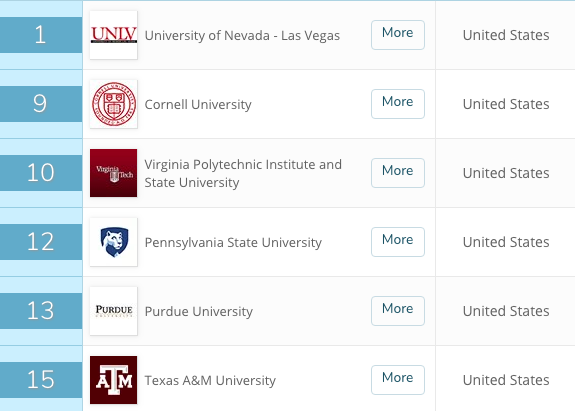Click the Purdue University logo
The height and width of the screenshot is (411, 575).
coord(114,311)
